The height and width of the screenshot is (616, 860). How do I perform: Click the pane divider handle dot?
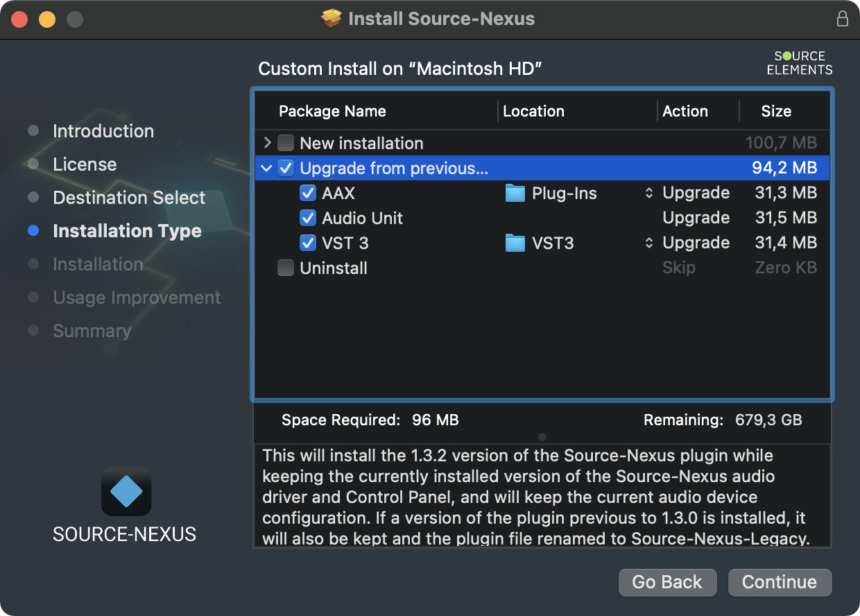pyautogui.click(x=542, y=437)
